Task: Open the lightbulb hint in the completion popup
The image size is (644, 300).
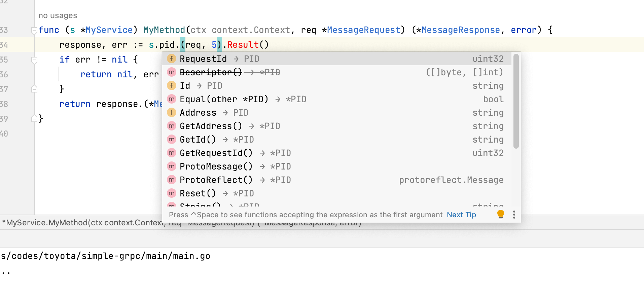Action: tap(500, 214)
